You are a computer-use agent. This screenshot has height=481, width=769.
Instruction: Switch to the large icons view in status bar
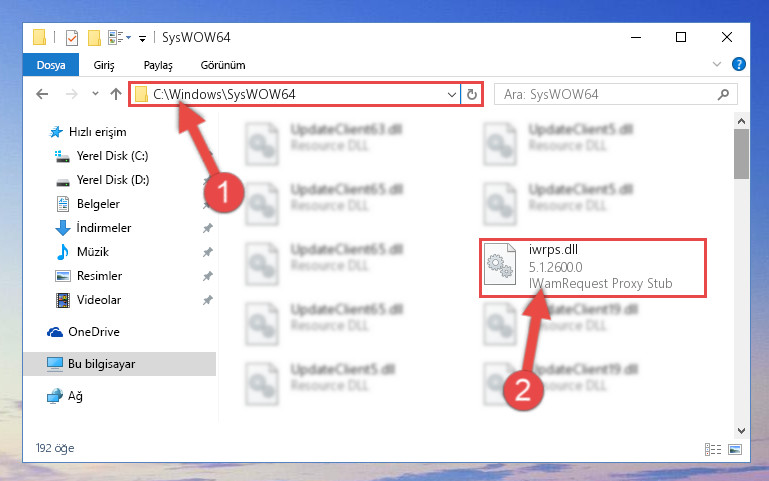pos(735,449)
